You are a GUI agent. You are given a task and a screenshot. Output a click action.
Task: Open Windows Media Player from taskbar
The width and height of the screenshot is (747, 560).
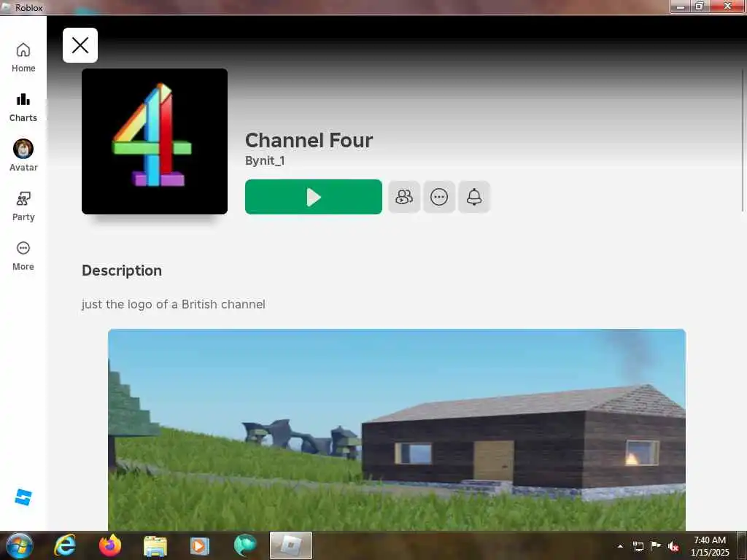[x=200, y=546]
